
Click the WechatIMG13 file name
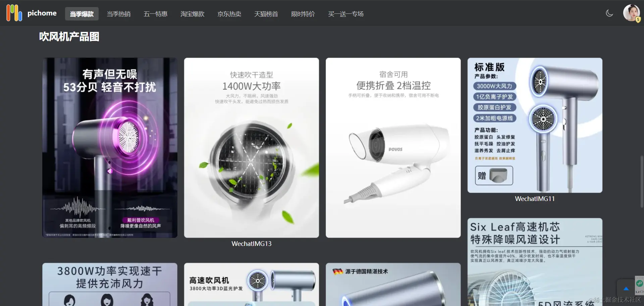click(252, 244)
